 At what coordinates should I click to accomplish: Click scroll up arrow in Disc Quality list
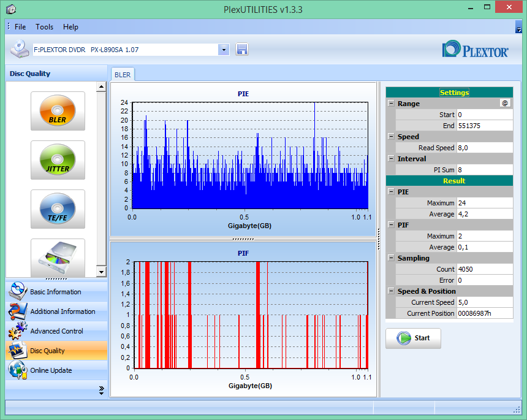pyautogui.click(x=101, y=86)
